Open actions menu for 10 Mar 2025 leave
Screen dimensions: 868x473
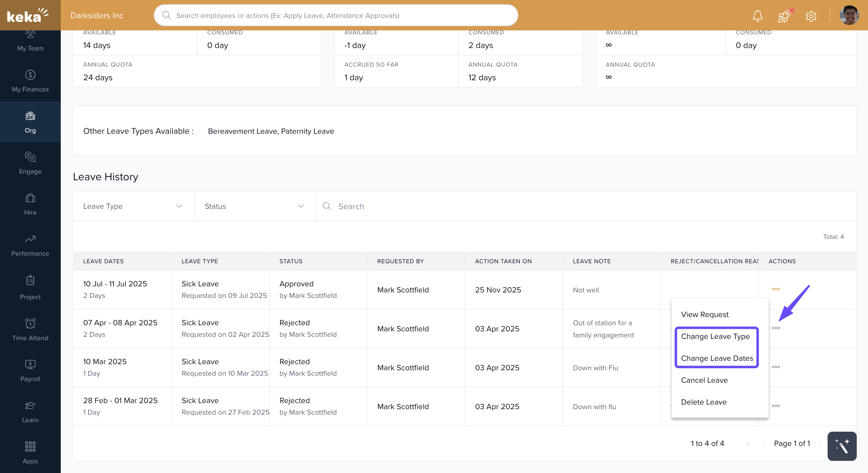(776, 367)
